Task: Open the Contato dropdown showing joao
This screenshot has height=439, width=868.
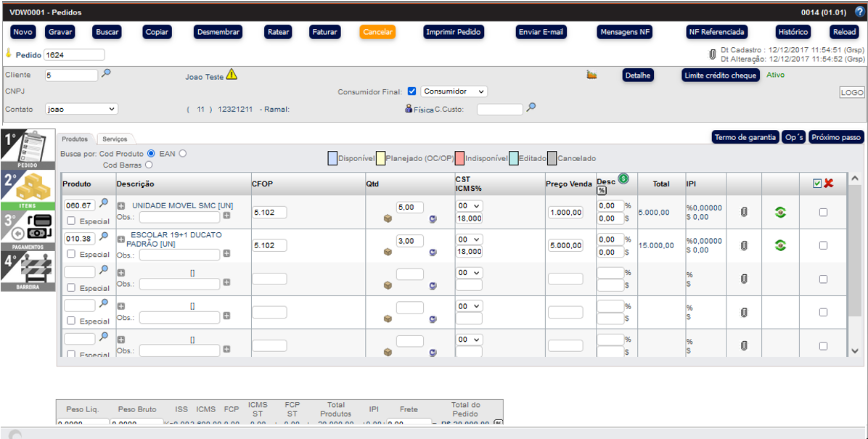Action: click(81, 109)
